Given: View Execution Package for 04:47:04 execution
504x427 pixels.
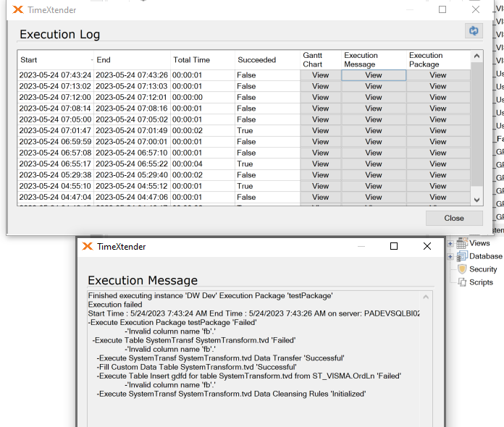Looking at the screenshot, I should pos(438,198).
